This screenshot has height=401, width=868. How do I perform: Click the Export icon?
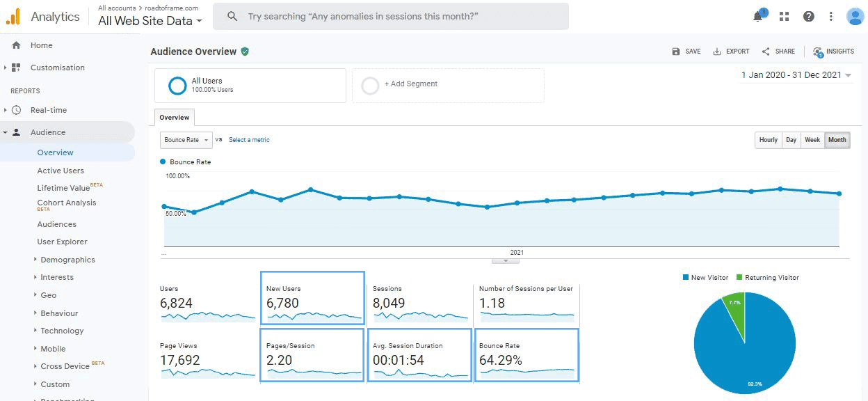(x=717, y=52)
